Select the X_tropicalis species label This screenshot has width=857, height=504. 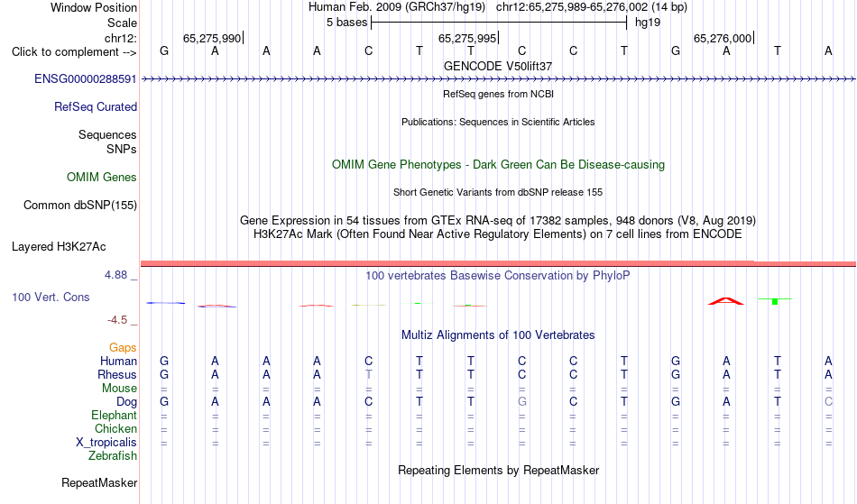click(x=106, y=443)
